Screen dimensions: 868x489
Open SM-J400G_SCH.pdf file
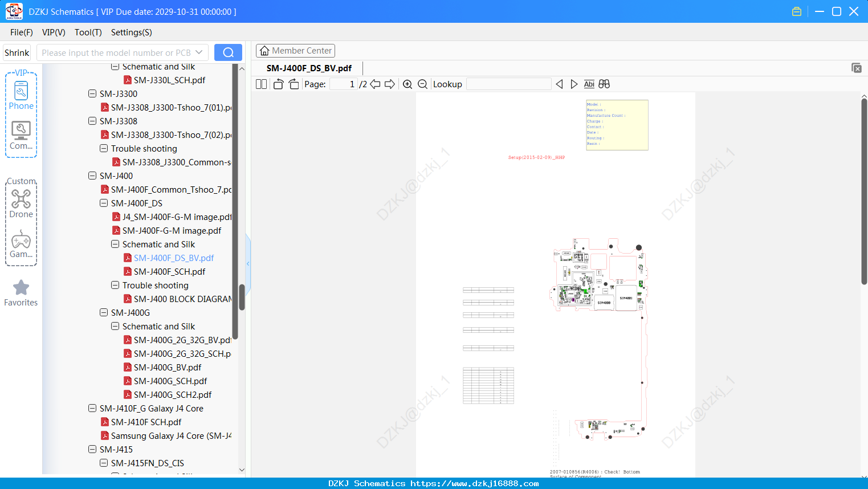coord(165,381)
